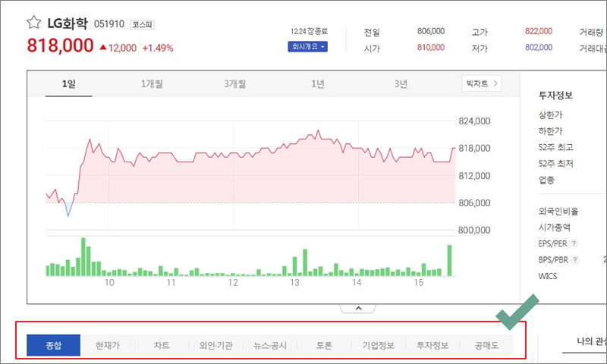
Task: Click the 코스피 market badge
Action: pos(142,24)
